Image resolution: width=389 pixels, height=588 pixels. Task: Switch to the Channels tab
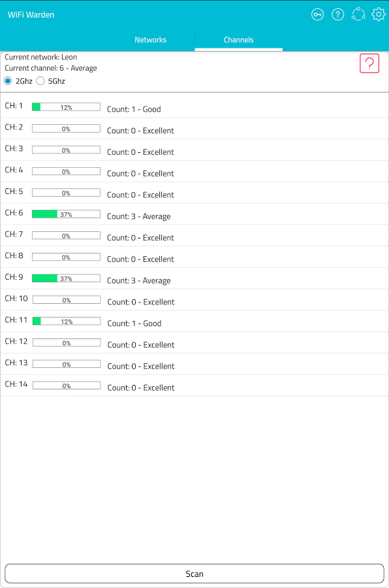tap(239, 40)
